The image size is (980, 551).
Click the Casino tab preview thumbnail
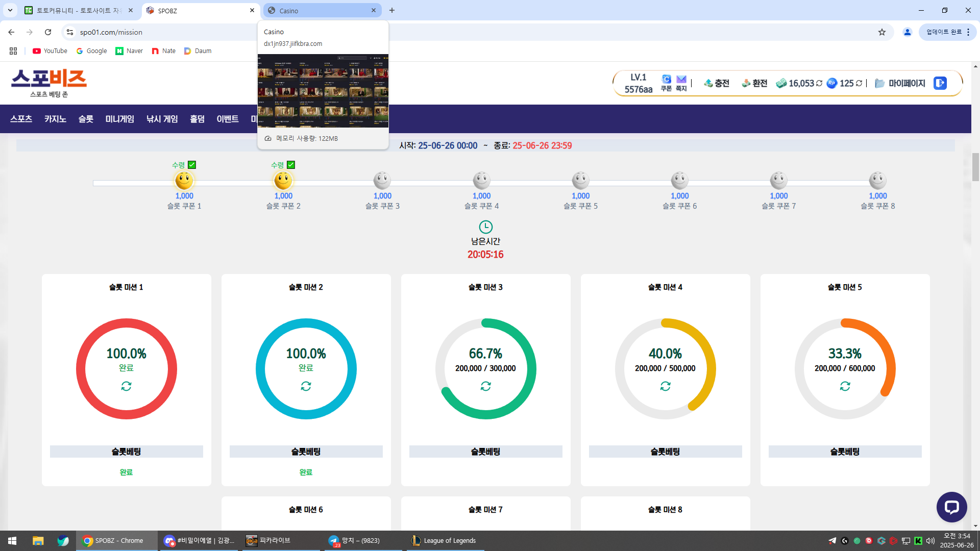coord(323,90)
